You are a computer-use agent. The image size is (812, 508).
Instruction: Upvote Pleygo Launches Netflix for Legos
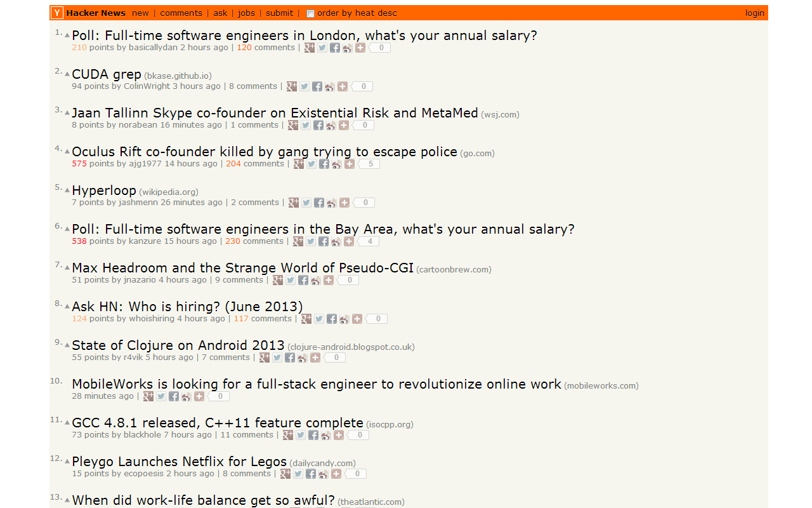coord(67,462)
